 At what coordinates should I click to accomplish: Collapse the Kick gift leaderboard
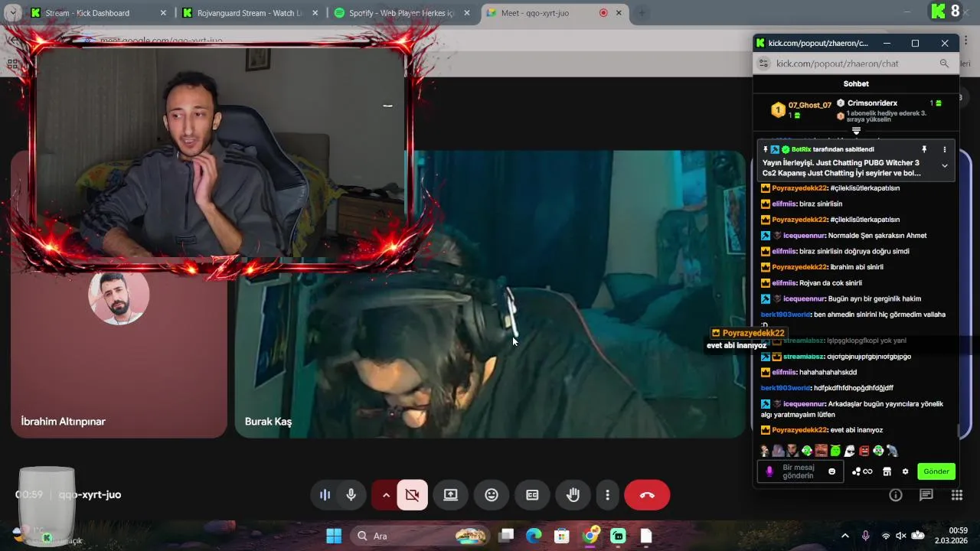(x=856, y=132)
